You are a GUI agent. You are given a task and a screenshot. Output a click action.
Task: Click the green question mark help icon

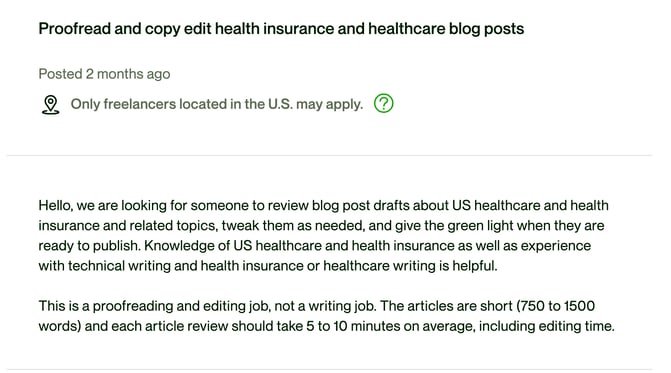click(383, 104)
